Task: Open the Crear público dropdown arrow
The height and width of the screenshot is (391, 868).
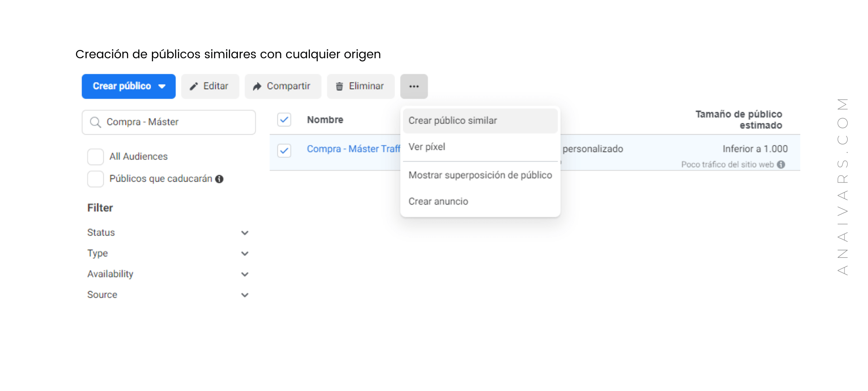Action: pos(162,86)
